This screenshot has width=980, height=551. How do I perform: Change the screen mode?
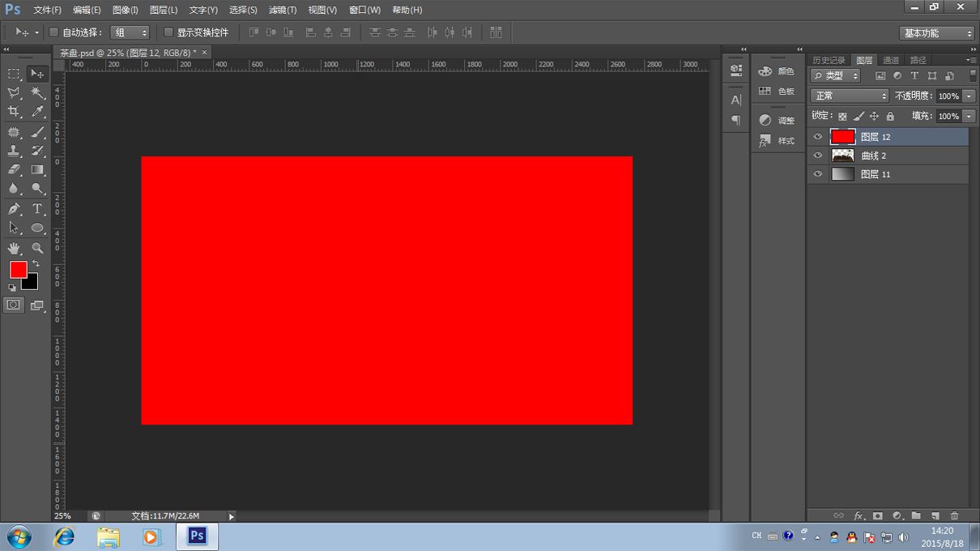tap(37, 305)
